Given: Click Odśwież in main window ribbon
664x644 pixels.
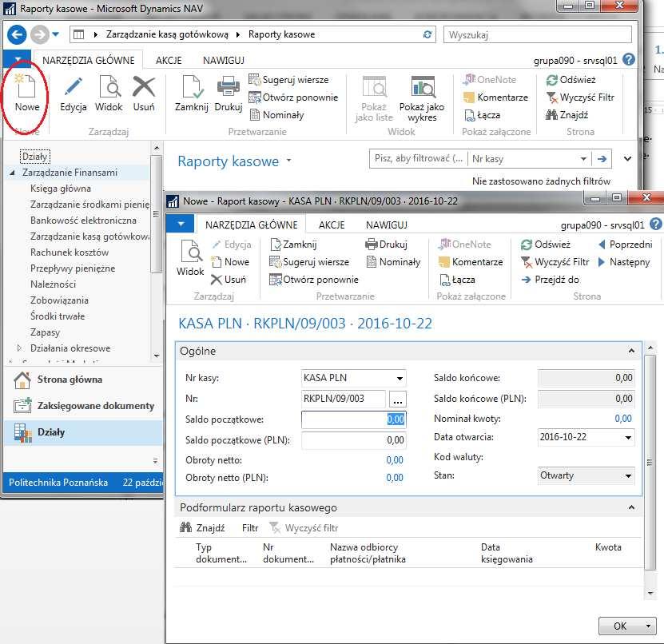Looking at the screenshot, I should [x=571, y=80].
